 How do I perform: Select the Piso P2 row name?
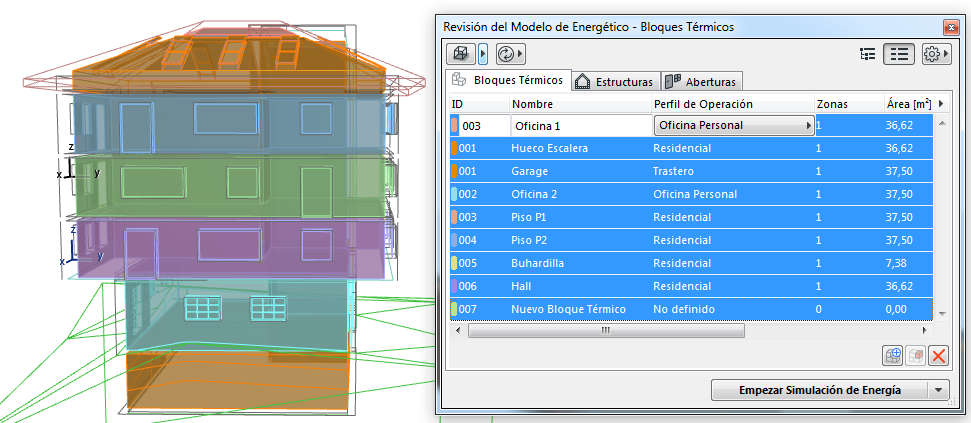pyautogui.click(x=528, y=240)
